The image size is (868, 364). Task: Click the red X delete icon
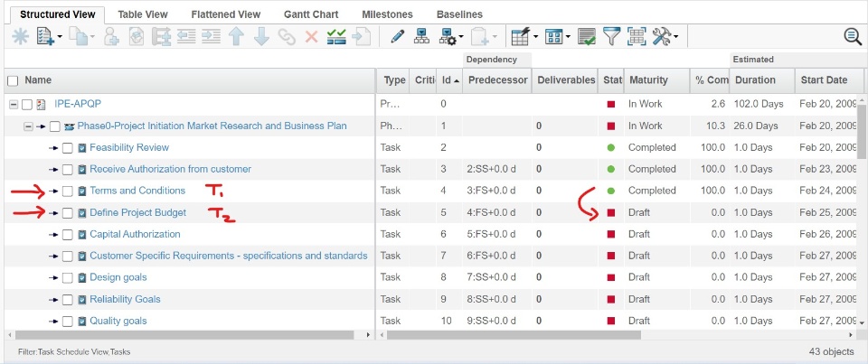312,37
